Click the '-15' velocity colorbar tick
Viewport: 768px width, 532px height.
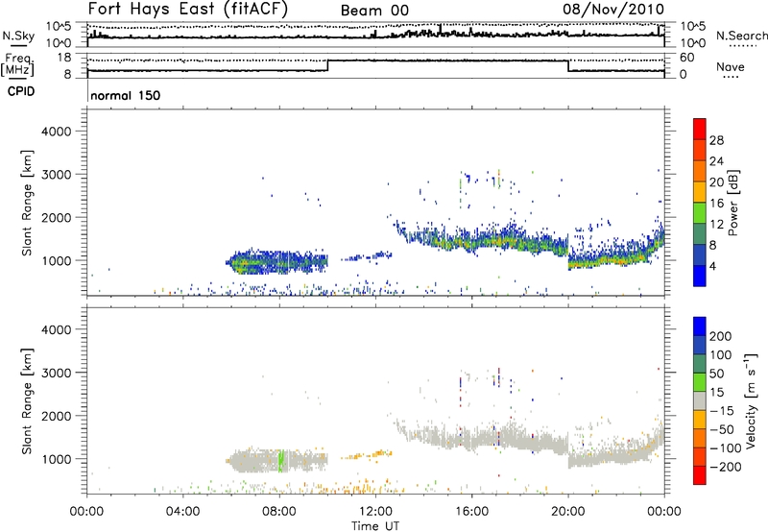[x=722, y=410]
